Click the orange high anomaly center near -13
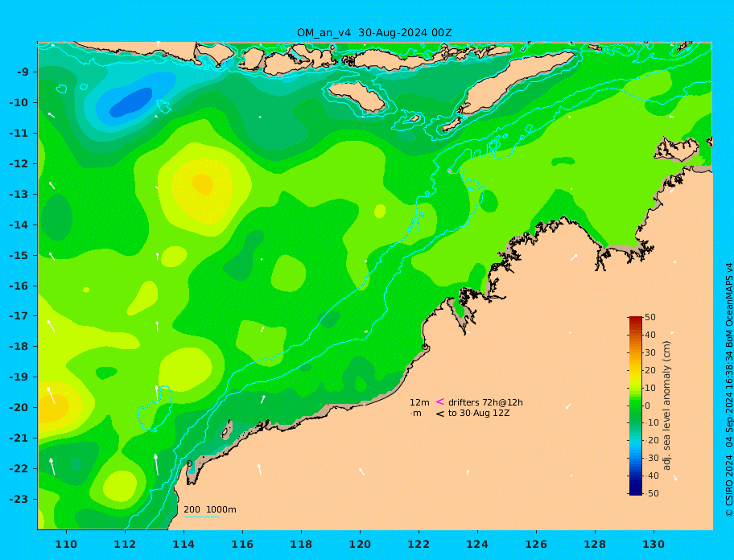The image size is (734, 560). tap(203, 183)
